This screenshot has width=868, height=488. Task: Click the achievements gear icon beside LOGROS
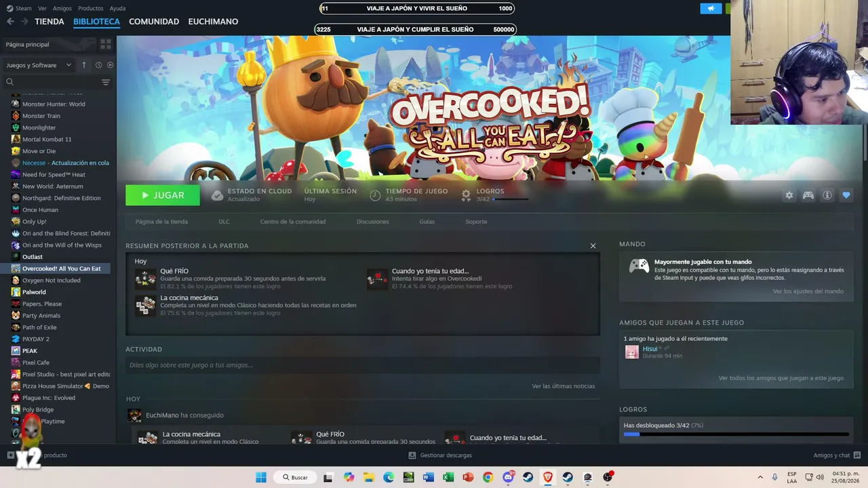[x=466, y=195]
